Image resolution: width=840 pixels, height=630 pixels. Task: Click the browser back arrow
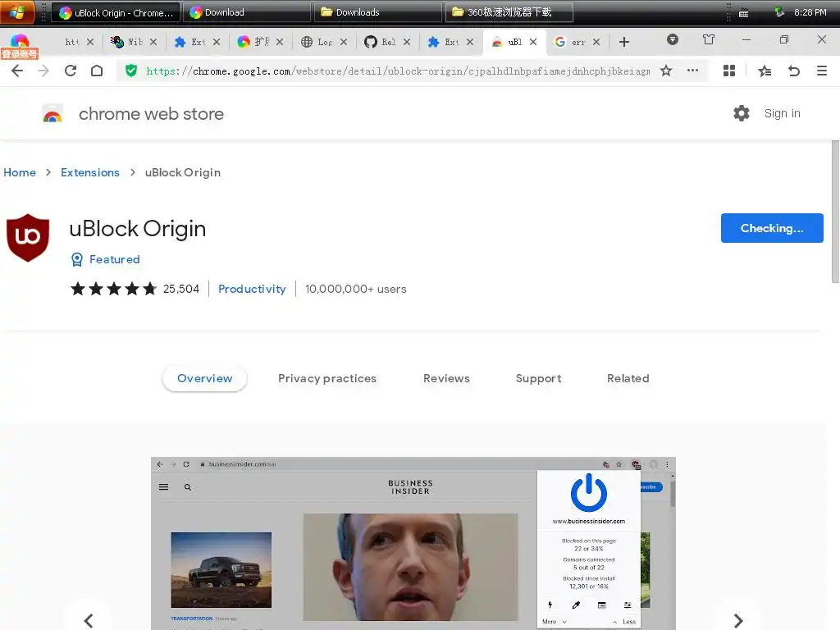(x=17, y=71)
